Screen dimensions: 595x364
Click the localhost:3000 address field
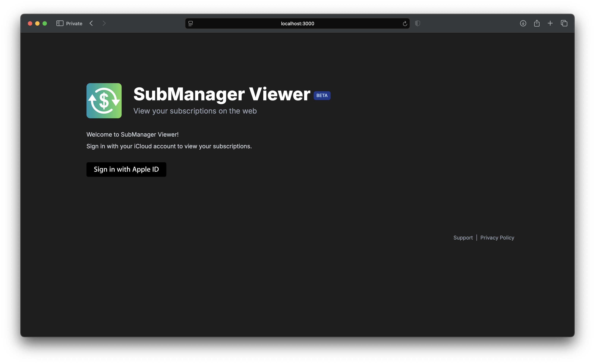pyautogui.click(x=297, y=23)
